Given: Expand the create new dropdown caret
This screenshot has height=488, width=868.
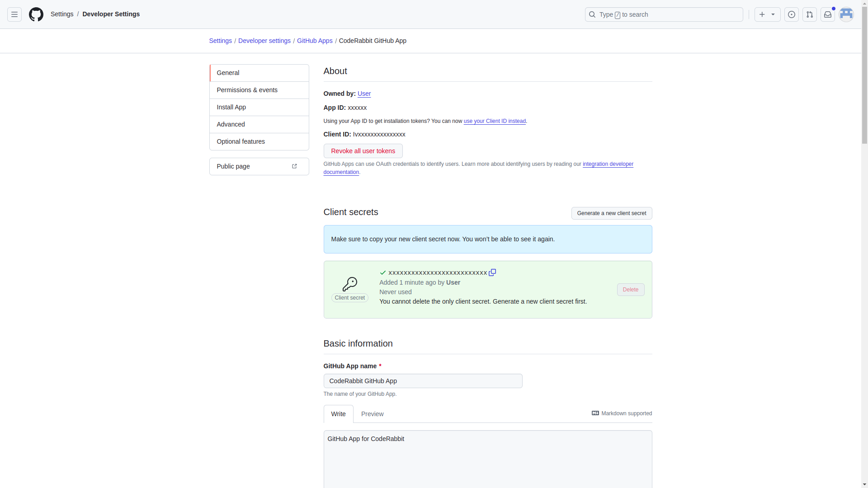Looking at the screenshot, I should (773, 14).
